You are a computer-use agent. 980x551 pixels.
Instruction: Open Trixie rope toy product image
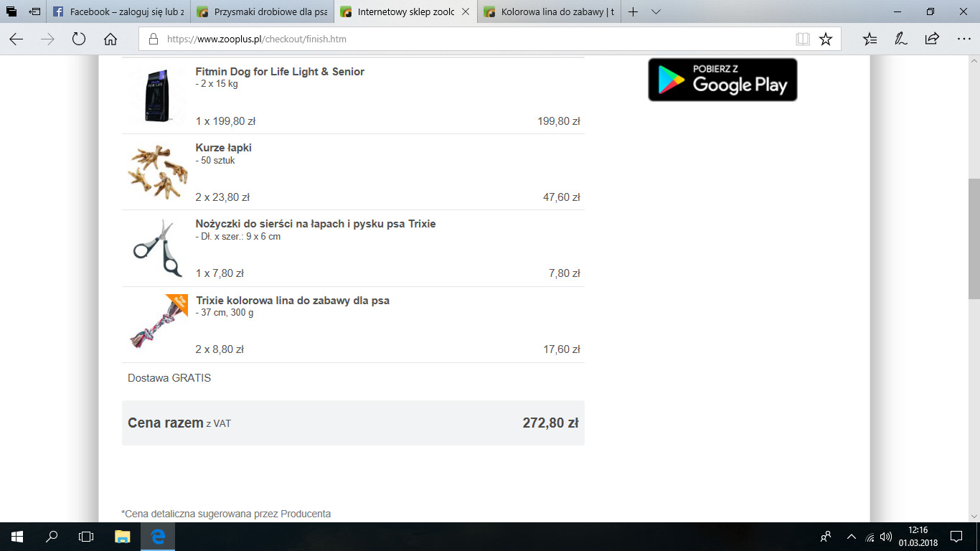156,322
